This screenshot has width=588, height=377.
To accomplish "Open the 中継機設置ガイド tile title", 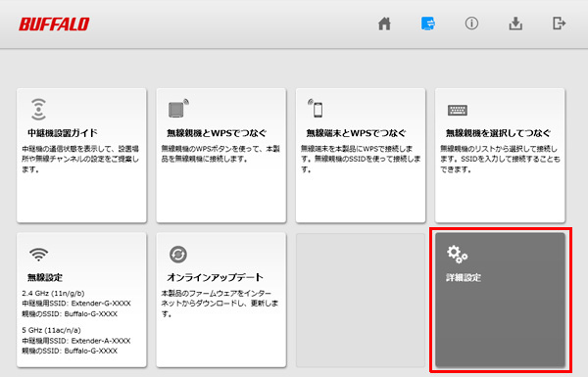I will (63, 132).
